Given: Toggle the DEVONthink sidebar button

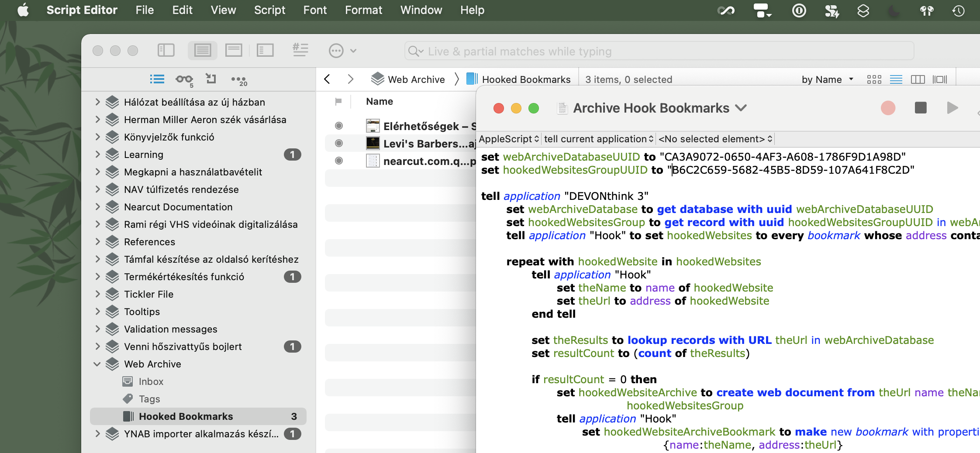Looking at the screenshot, I should pyautogui.click(x=166, y=51).
